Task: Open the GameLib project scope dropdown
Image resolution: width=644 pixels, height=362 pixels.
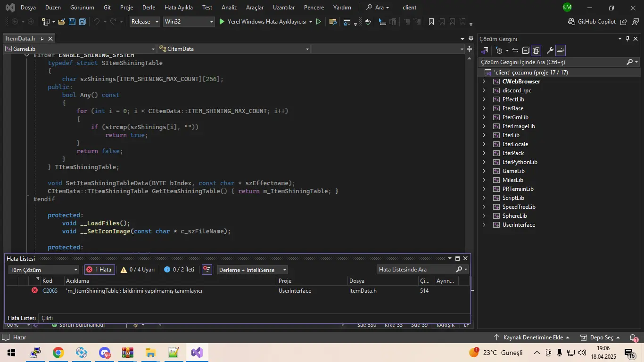Action: point(80,49)
